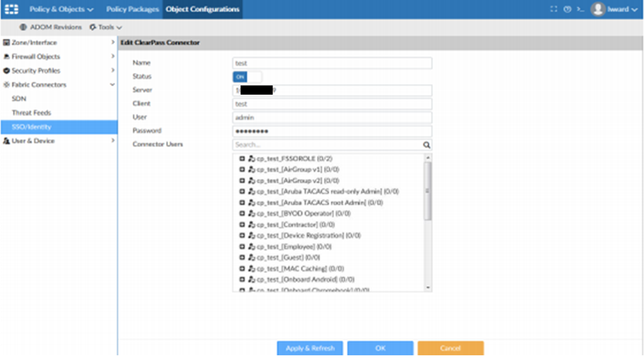Click the Server input field

pyautogui.click(x=332, y=91)
